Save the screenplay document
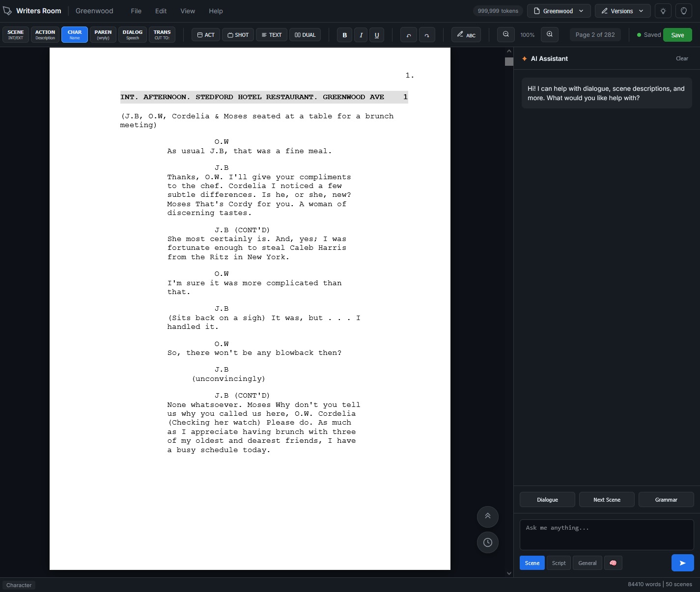This screenshot has height=592, width=700. coord(677,35)
